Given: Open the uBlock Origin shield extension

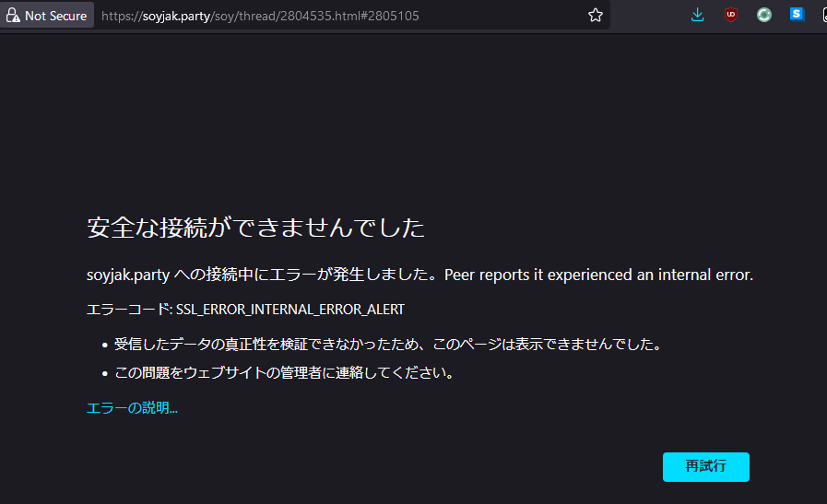Looking at the screenshot, I should pos(731,16).
